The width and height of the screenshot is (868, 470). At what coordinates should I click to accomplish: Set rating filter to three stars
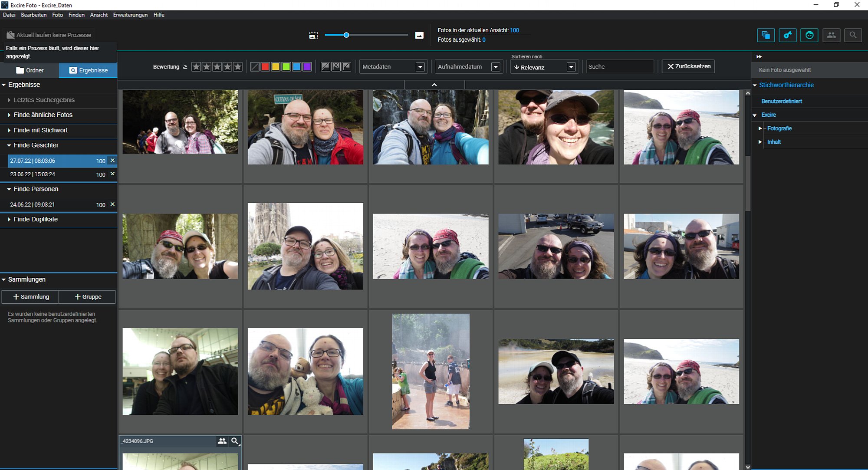tap(217, 67)
